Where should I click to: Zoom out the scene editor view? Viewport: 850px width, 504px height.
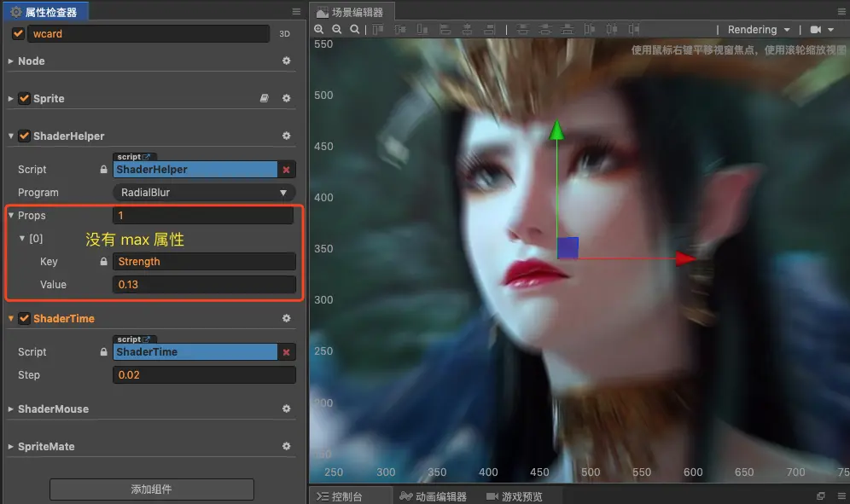pos(336,29)
